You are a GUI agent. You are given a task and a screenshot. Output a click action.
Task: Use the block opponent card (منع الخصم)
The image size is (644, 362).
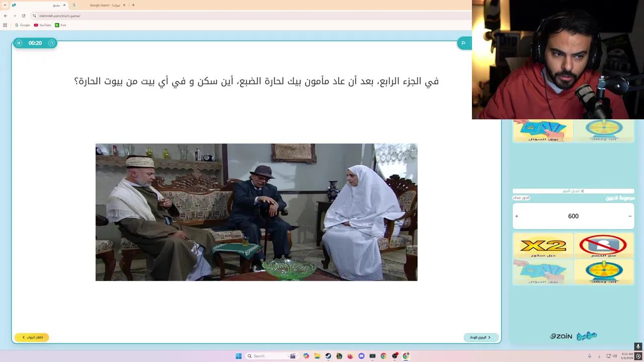pyautogui.click(x=604, y=246)
